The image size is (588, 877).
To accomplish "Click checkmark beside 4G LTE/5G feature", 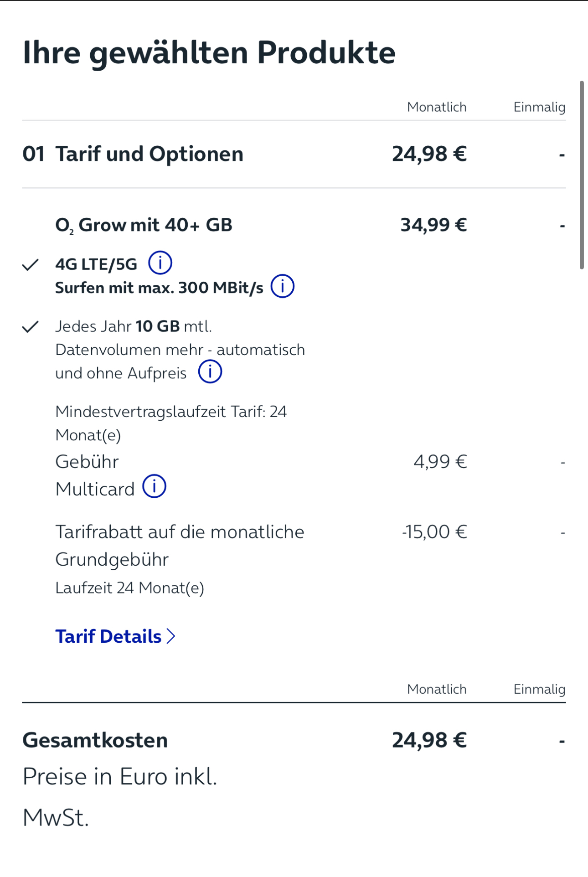I will 30,264.
